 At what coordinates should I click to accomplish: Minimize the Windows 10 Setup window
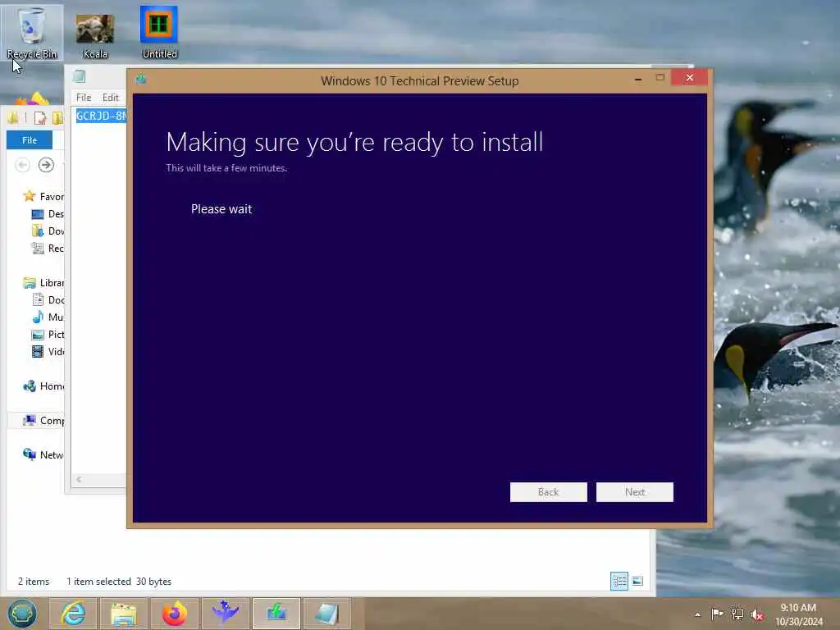click(x=637, y=79)
